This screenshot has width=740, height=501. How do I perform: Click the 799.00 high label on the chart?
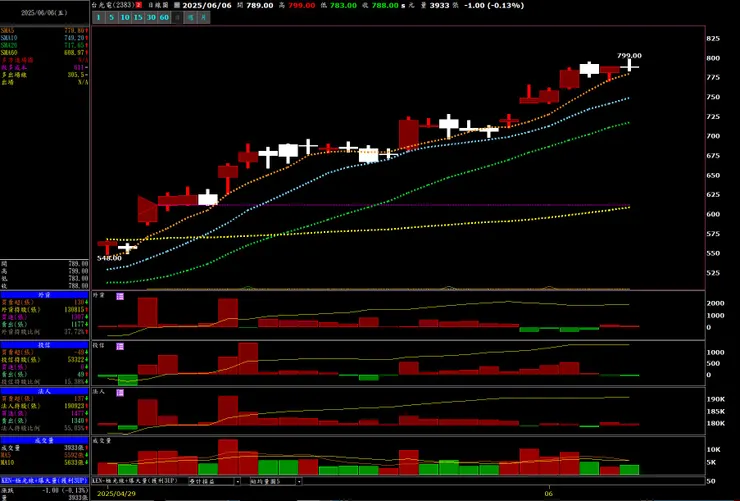coord(629,56)
